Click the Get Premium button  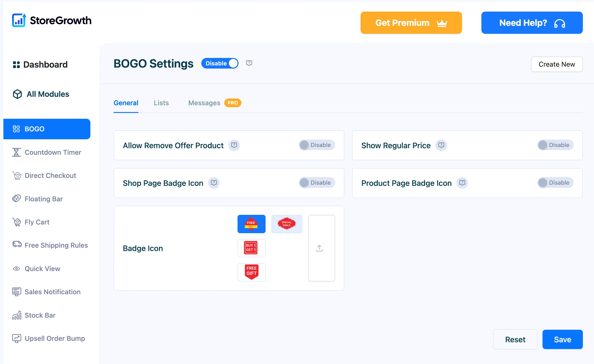click(411, 23)
